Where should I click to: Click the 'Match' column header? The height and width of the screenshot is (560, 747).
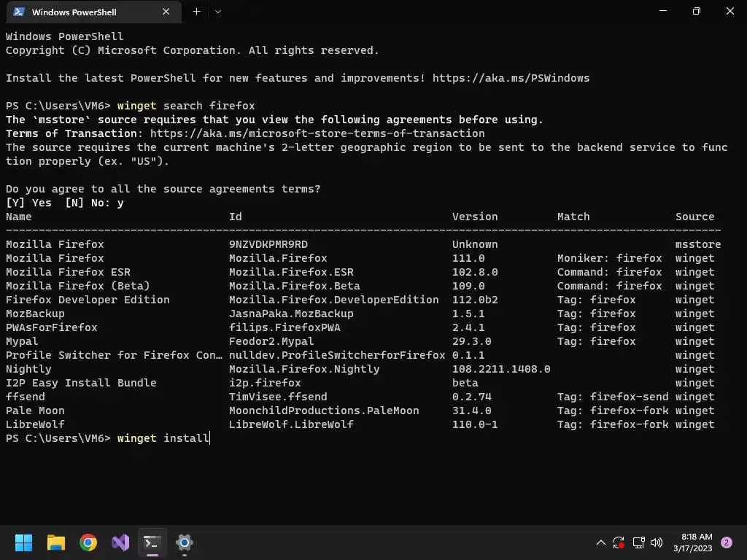coord(573,217)
